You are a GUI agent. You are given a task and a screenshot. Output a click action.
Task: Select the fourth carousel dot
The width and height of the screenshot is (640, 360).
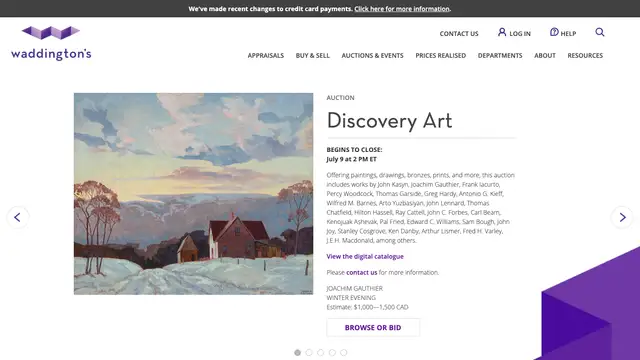(x=332, y=353)
